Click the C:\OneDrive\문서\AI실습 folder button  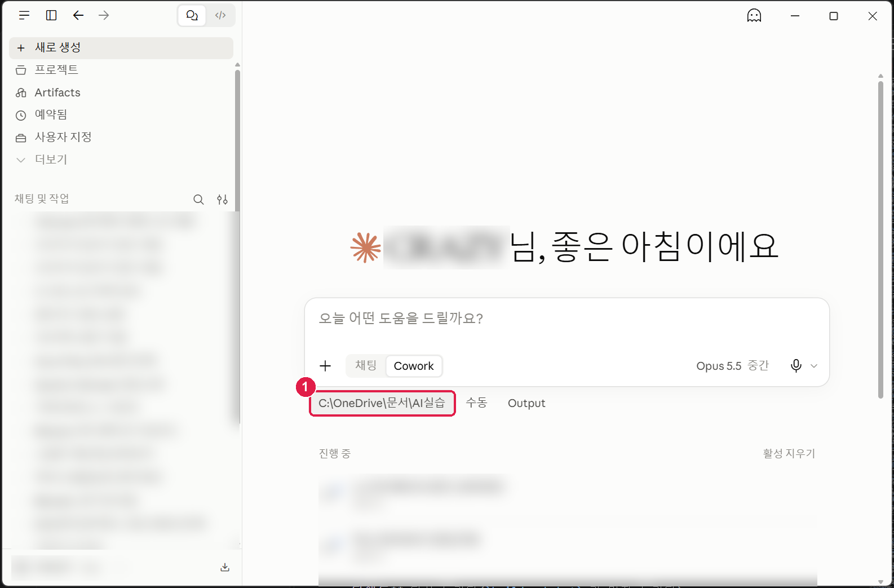click(382, 403)
